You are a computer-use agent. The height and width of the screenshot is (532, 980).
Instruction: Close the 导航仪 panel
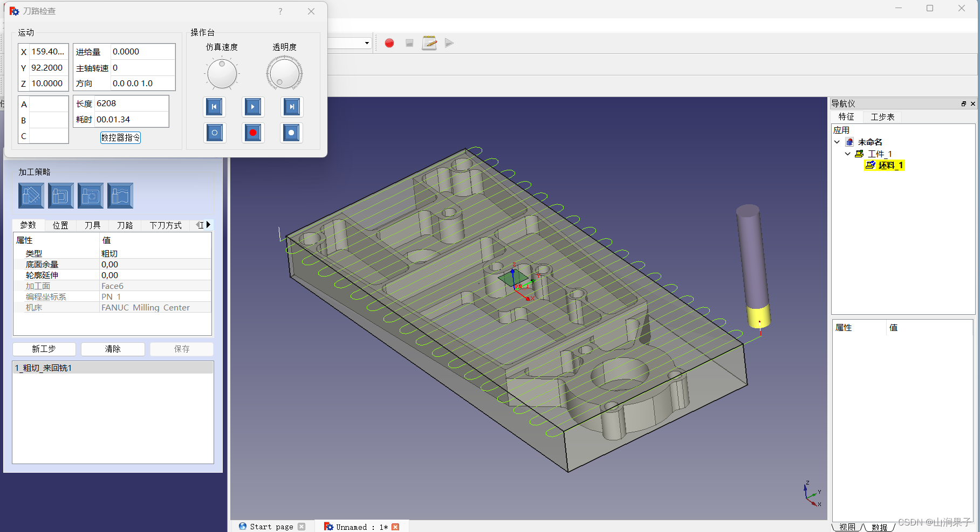973,103
